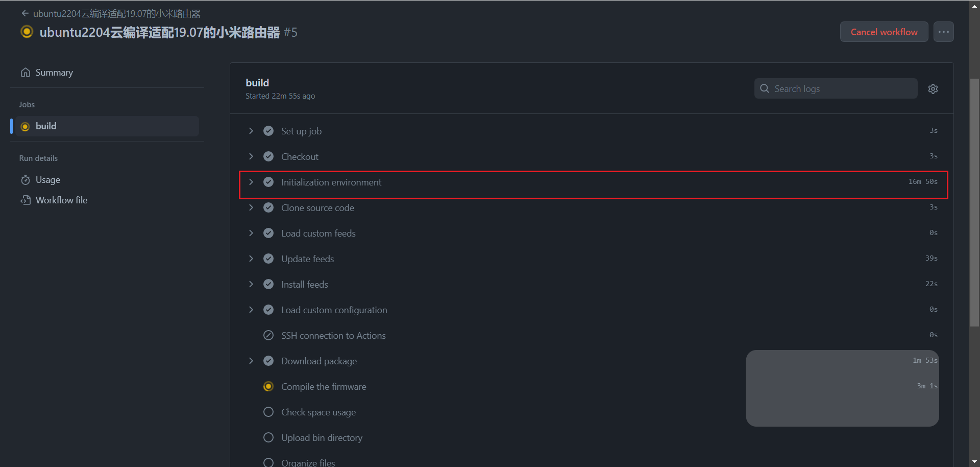Open the Summary page via its house icon

pyautogui.click(x=26, y=72)
